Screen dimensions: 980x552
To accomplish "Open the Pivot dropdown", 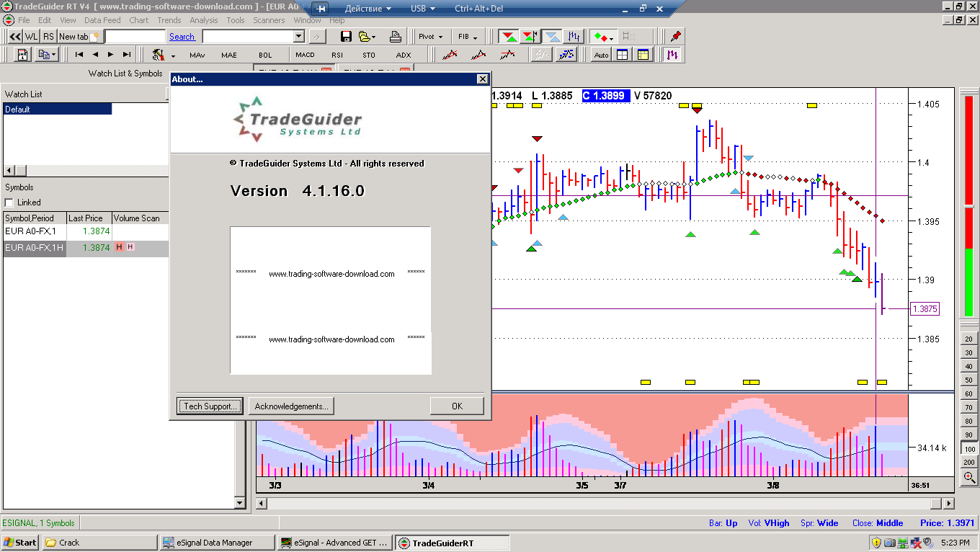I will point(431,37).
